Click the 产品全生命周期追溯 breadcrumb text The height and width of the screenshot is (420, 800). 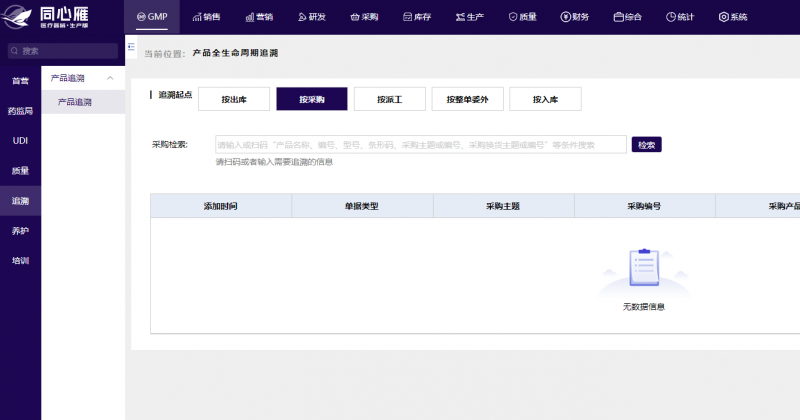(235, 53)
